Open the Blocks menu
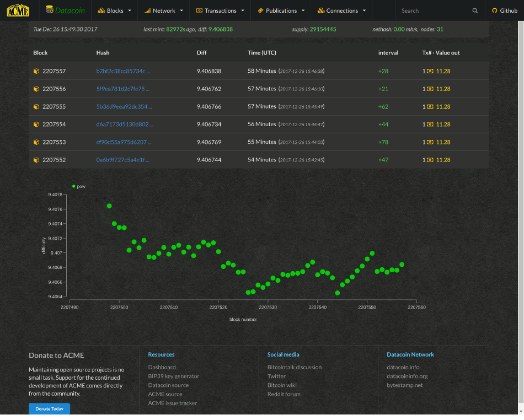 click(x=114, y=10)
